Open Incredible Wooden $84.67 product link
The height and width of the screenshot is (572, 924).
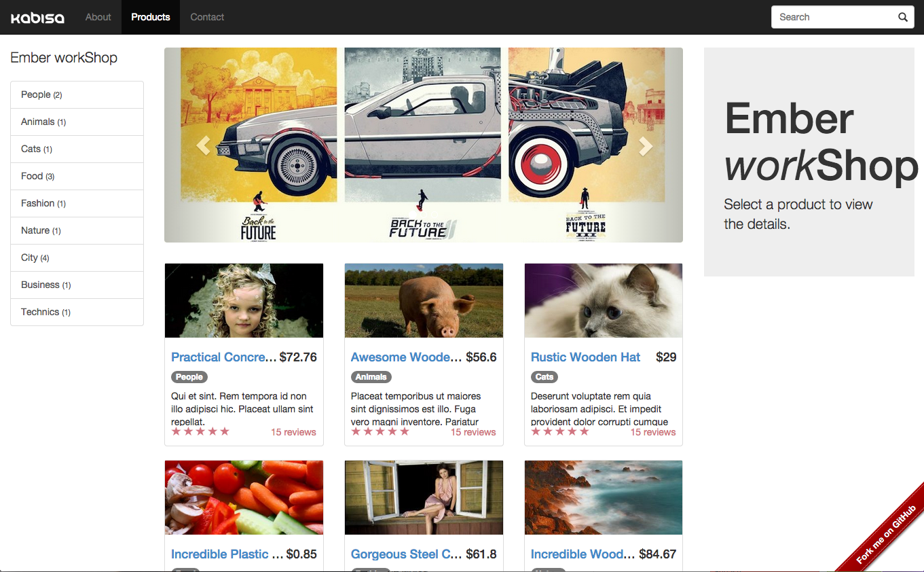583,554
